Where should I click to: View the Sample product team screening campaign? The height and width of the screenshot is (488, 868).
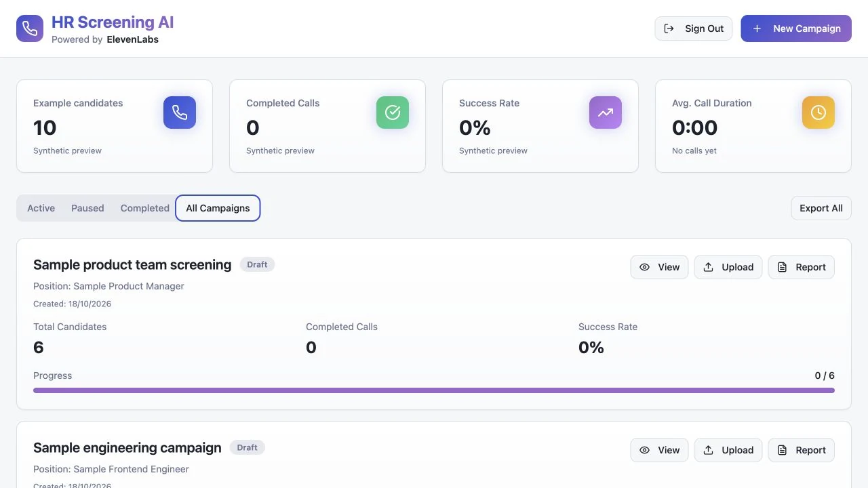point(660,267)
